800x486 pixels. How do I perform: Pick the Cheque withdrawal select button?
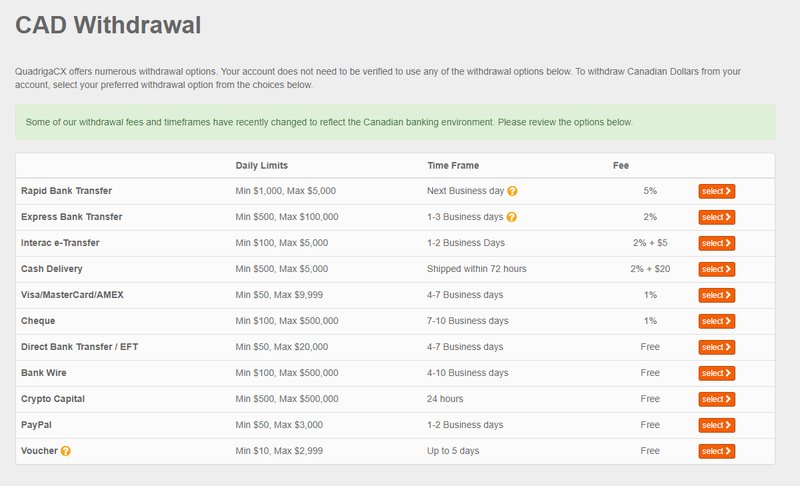716,321
